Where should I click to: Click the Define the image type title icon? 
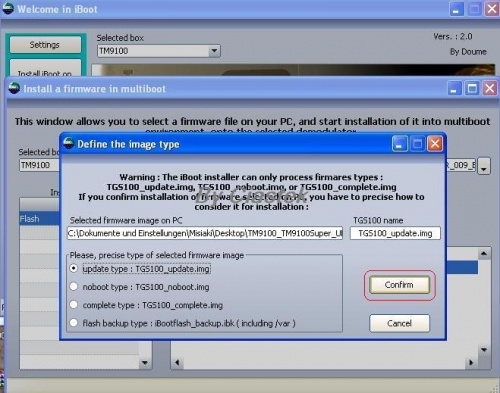tap(69, 143)
